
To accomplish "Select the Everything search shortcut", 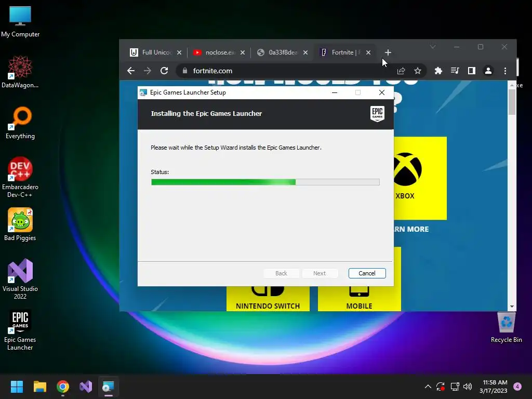I will tap(20, 123).
